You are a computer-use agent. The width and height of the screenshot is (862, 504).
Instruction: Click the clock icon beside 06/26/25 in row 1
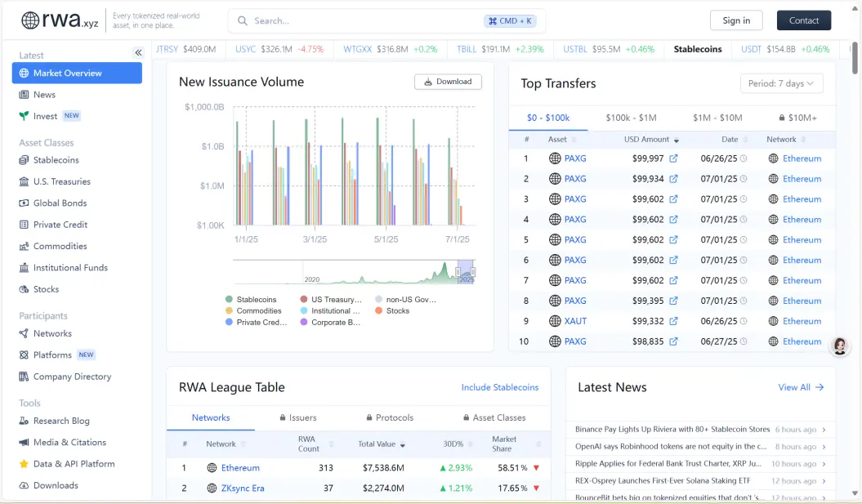tap(744, 158)
